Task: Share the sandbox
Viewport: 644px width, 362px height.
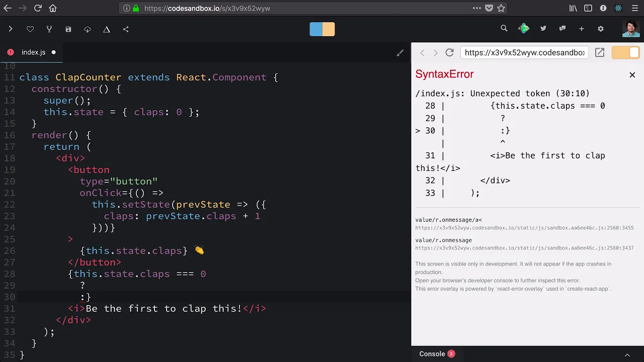Action: (x=126, y=29)
